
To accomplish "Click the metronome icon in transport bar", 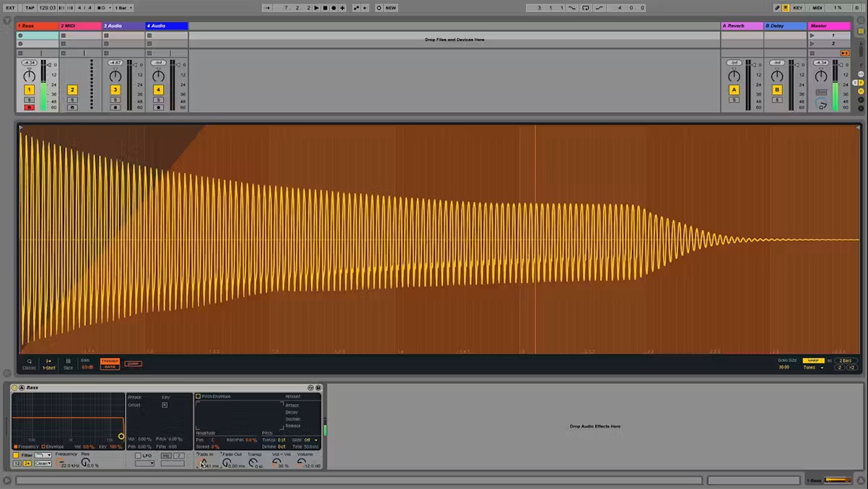I will coord(102,8).
